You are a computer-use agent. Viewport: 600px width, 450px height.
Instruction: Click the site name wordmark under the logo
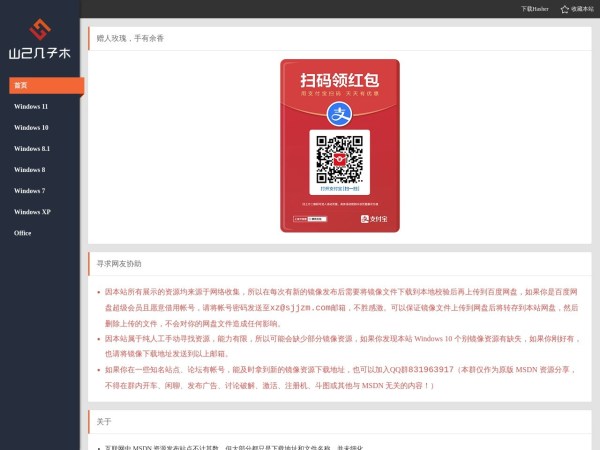tap(39, 54)
